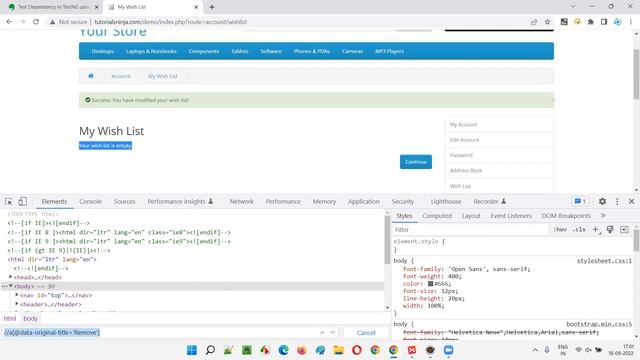Select the body breadcrumb in DevTools
Screen dimensions: 640x360
[x=30, y=318]
